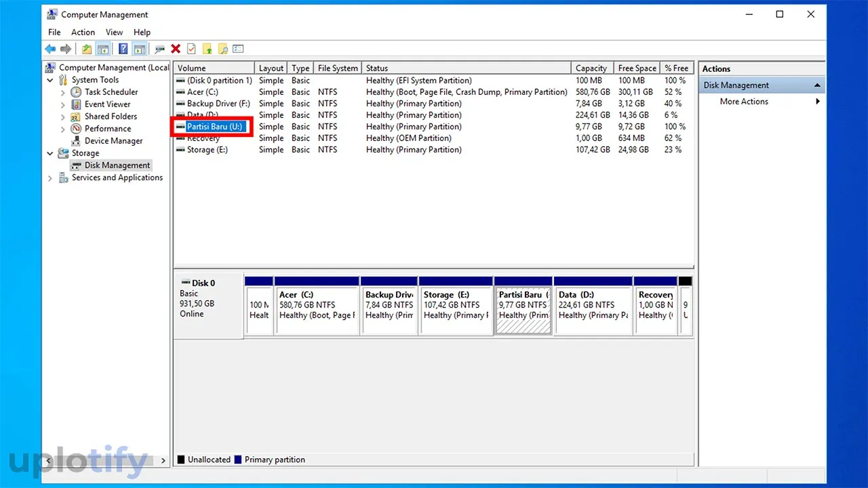
Task: Click the Disk Management icon in tree
Action: pyautogui.click(x=76, y=165)
